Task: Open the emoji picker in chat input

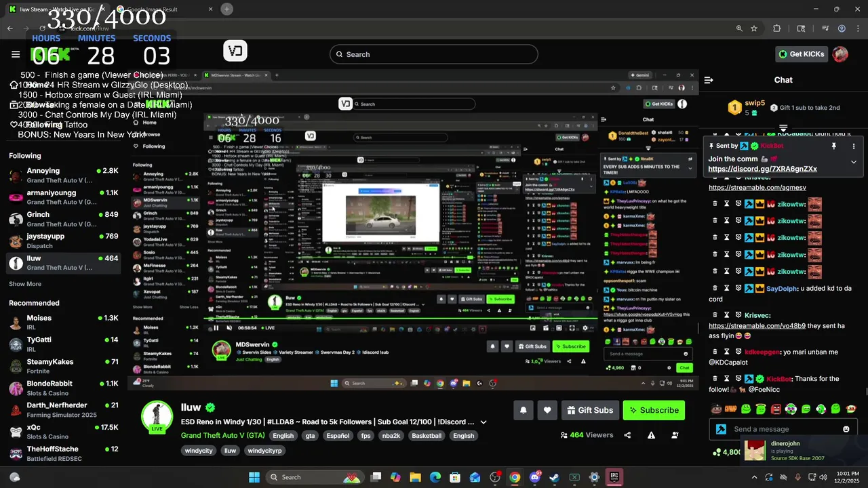Action: pos(846,429)
